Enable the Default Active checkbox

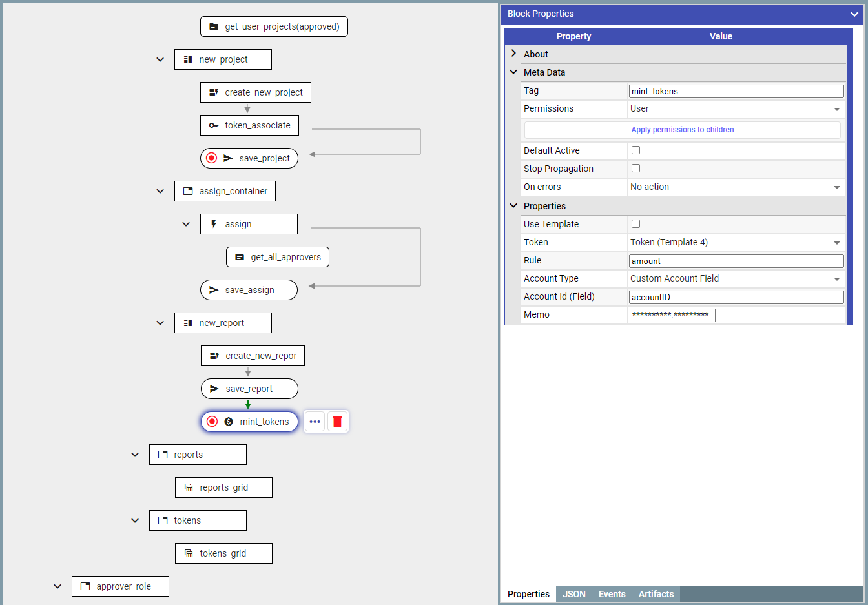(x=635, y=150)
